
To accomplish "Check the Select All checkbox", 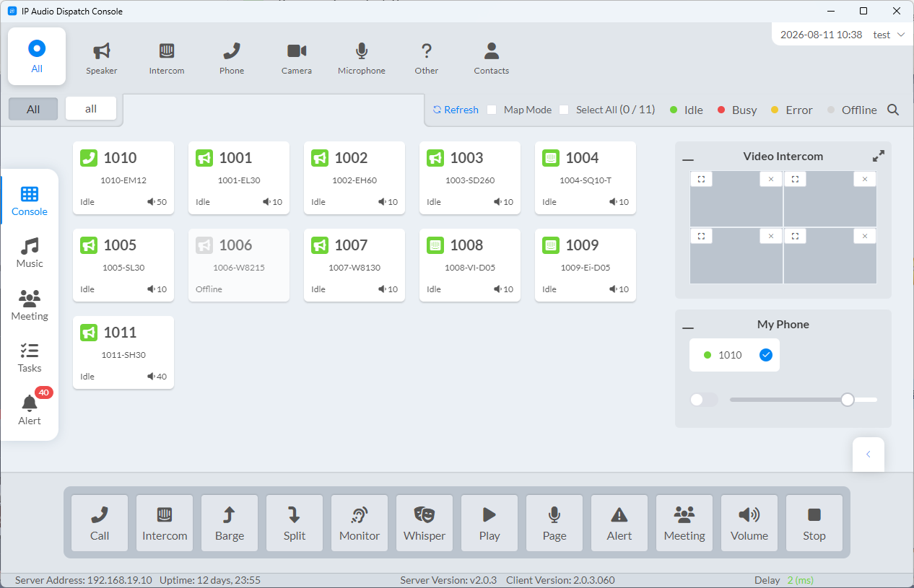I will pyautogui.click(x=564, y=110).
